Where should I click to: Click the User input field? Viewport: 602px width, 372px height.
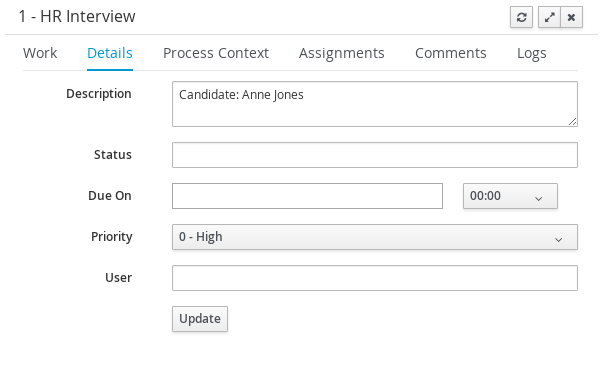click(x=375, y=278)
